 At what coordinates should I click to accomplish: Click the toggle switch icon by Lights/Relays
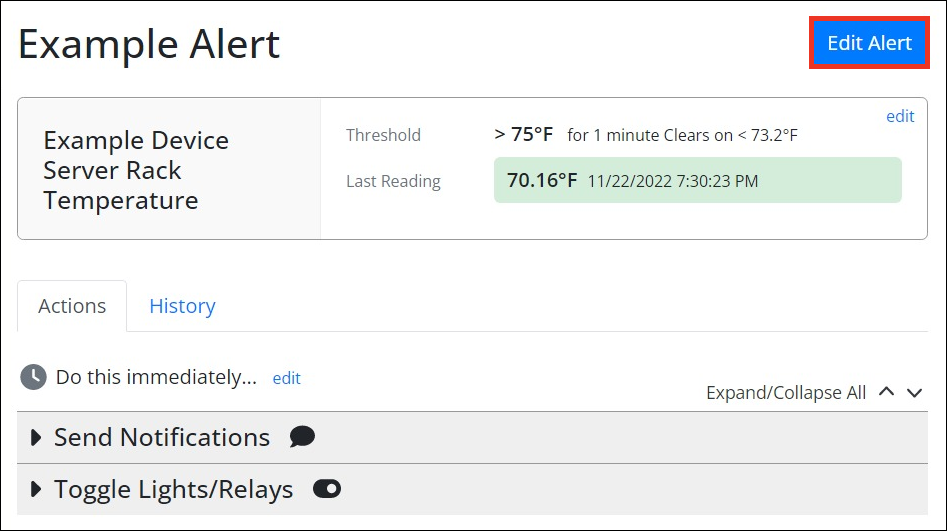point(327,489)
